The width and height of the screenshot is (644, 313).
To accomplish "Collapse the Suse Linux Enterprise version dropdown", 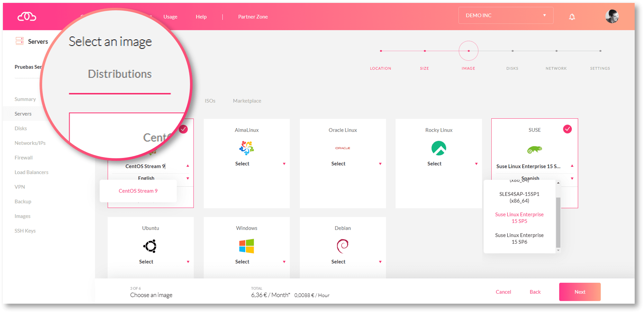I will [572, 166].
